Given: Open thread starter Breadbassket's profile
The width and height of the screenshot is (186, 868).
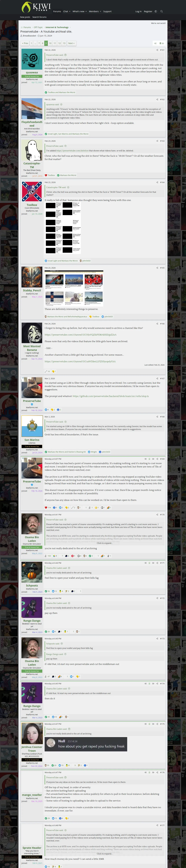Looking at the screenshot, I should tap(29, 36).
